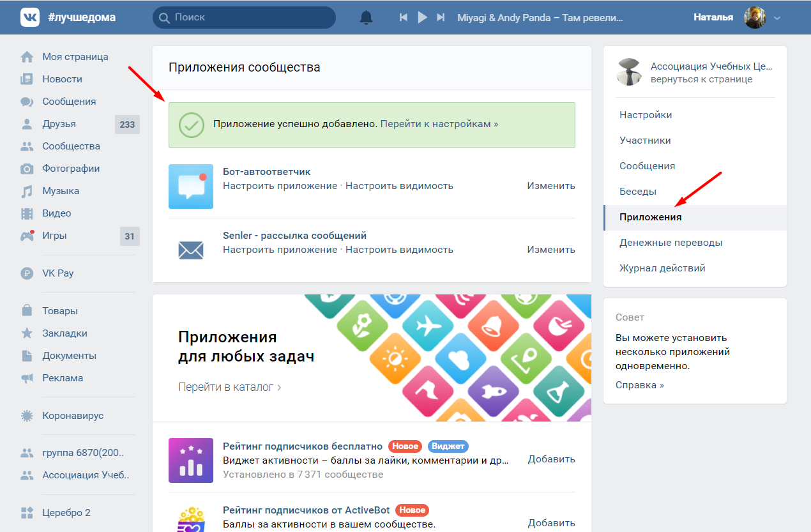
Task: Click the #лучшедома header label
Action: (82, 17)
